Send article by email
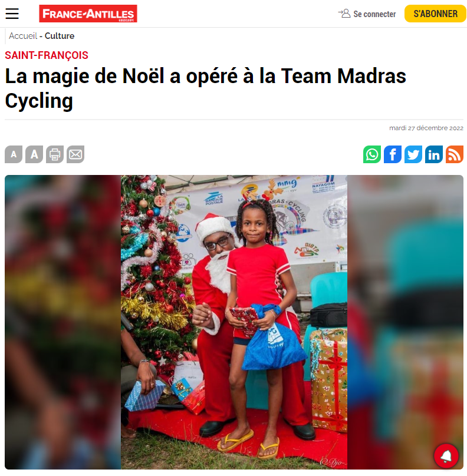The image size is (467, 476). coord(75,154)
